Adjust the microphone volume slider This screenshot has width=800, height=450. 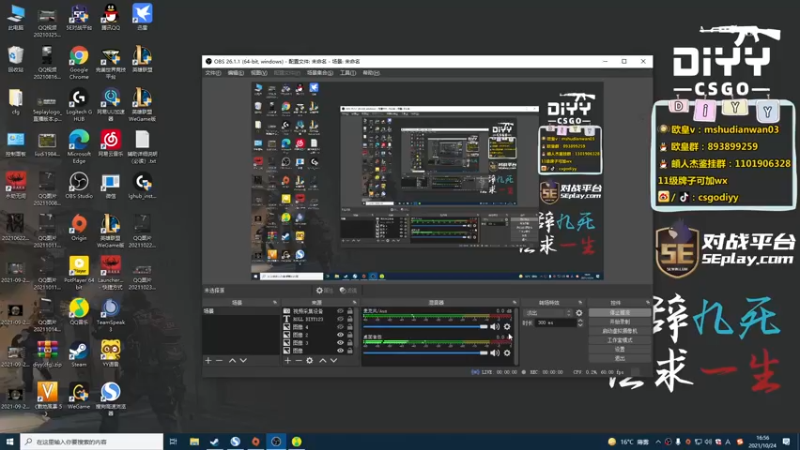(426, 327)
